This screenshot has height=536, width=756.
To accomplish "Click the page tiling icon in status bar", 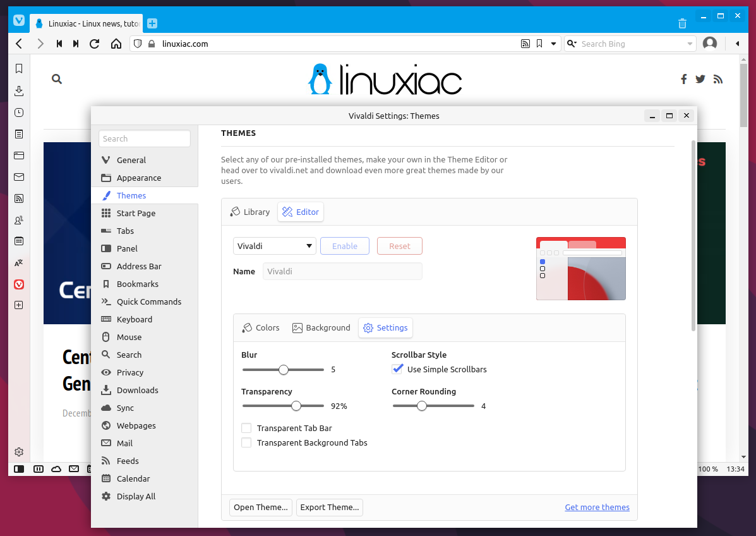I will point(39,469).
